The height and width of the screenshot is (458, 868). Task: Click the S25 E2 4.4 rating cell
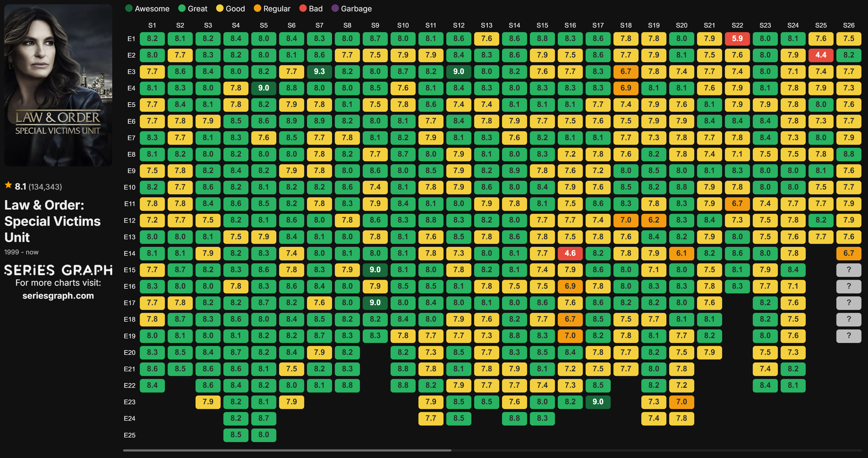pos(821,55)
